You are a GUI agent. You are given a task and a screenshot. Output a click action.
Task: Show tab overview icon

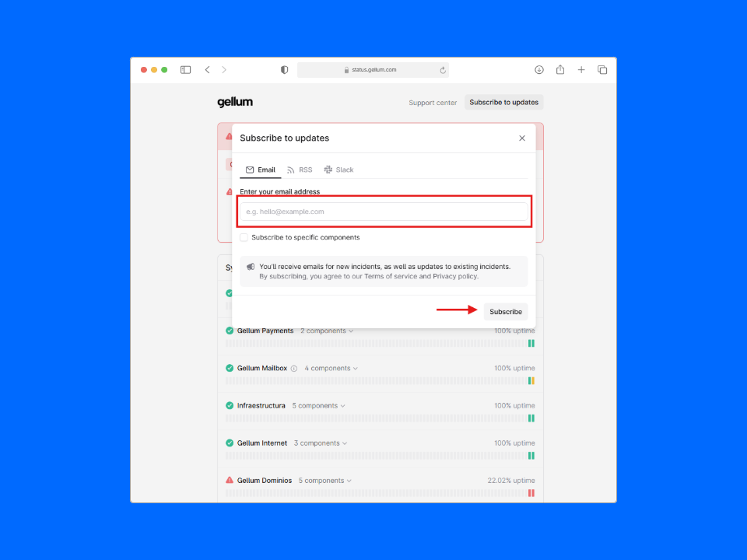coord(602,70)
